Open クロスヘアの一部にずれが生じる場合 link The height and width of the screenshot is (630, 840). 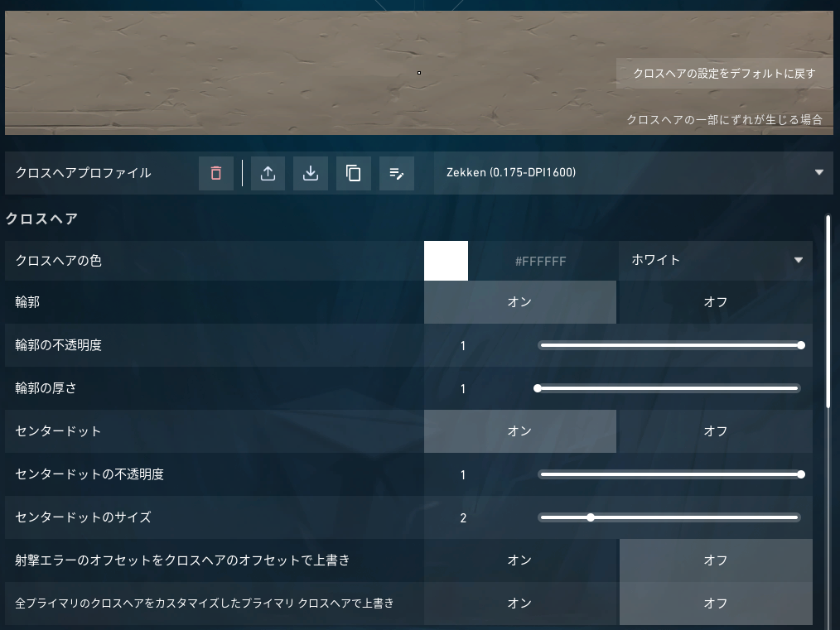click(724, 119)
